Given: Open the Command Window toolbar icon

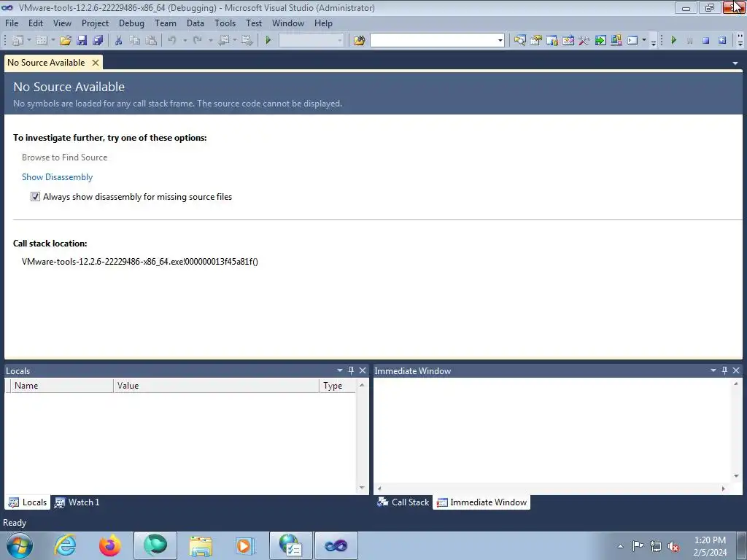Looking at the screenshot, I should pyautogui.click(x=632, y=41).
